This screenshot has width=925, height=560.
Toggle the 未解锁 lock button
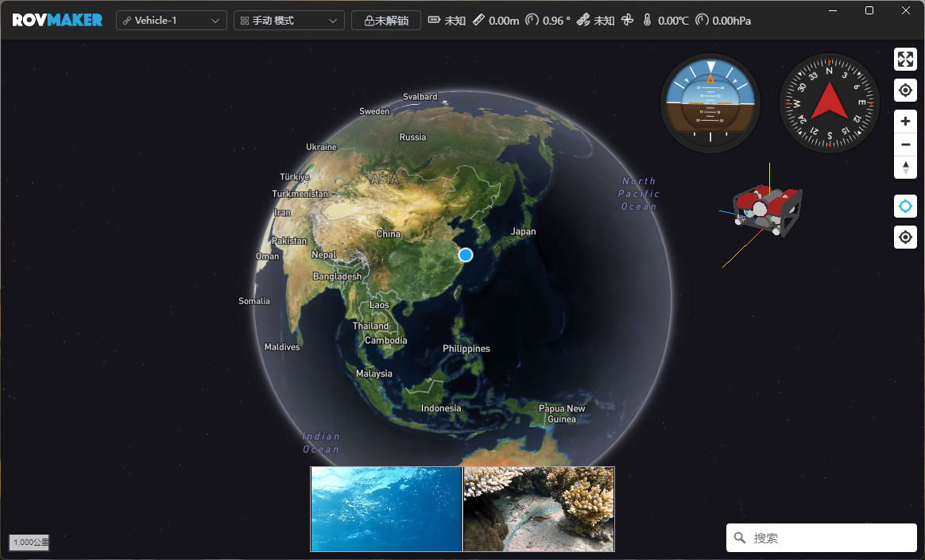(385, 21)
